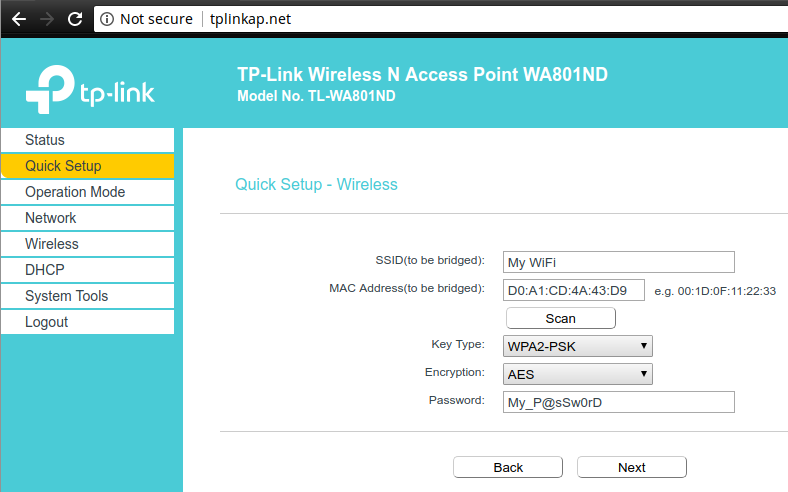Click the Quick Setup - Wireless heading
The height and width of the screenshot is (492, 788).
coord(316,184)
